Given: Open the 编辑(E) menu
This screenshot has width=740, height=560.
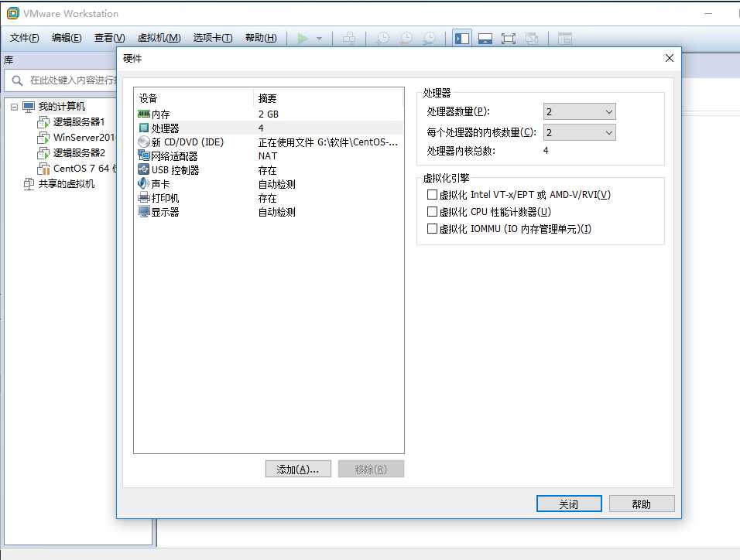Looking at the screenshot, I should (x=67, y=38).
